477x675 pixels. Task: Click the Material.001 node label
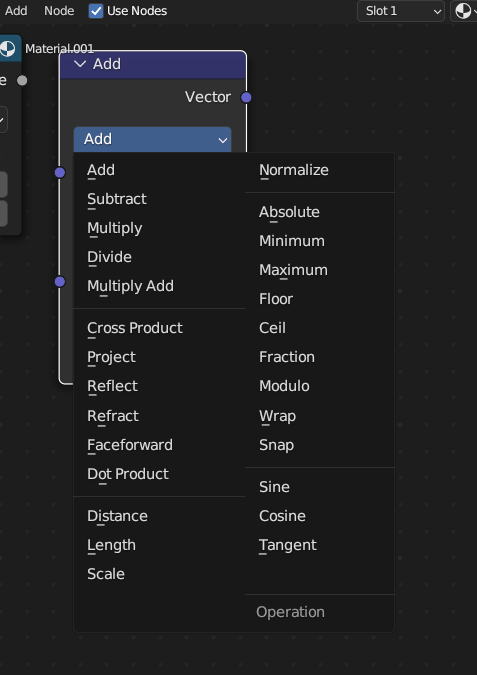tap(59, 49)
